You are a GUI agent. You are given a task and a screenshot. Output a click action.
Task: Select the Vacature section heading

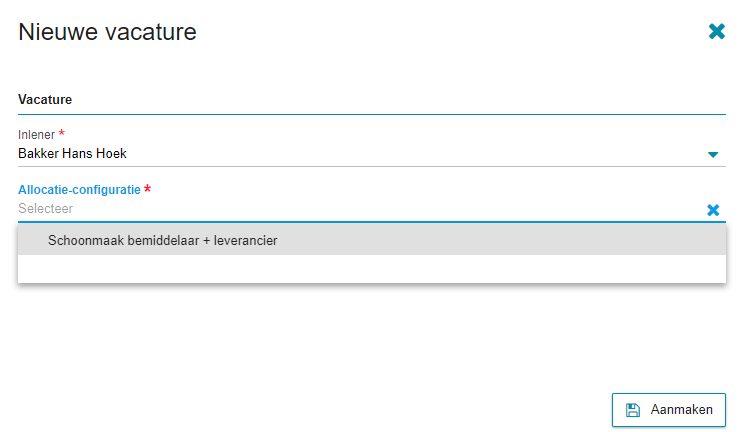pos(45,99)
